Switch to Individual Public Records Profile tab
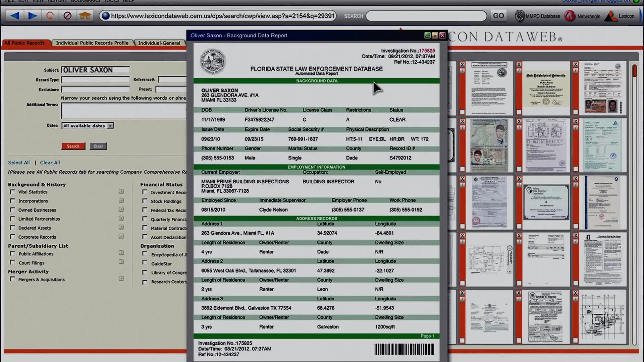Screen dimensions: 644x362 pyautogui.click(x=92, y=43)
